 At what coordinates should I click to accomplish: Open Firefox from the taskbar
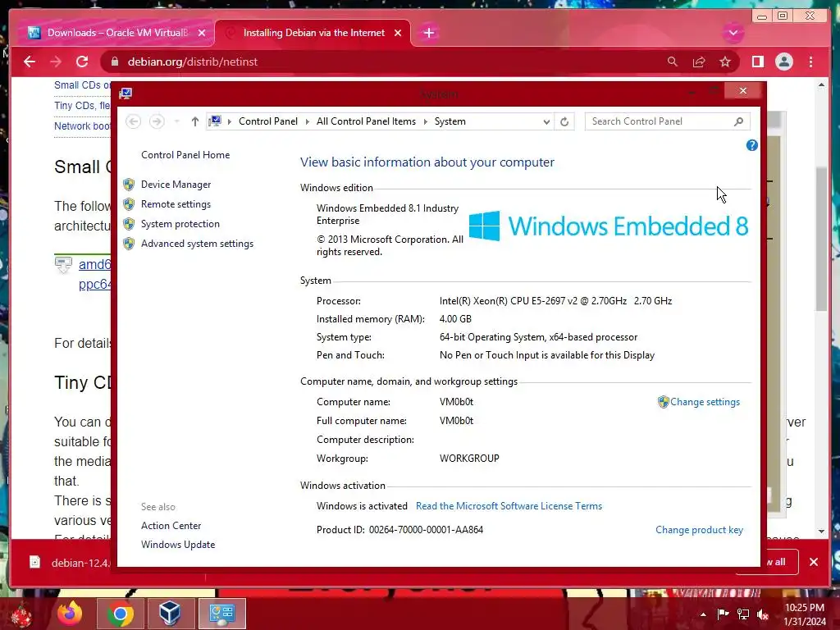(71, 614)
